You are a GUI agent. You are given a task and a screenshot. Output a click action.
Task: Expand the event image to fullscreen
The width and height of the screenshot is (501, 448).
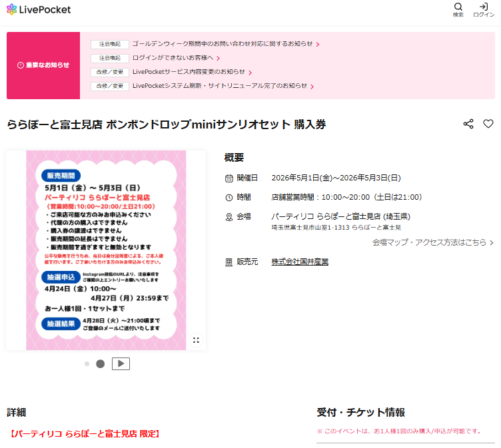(x=196, y=340)
